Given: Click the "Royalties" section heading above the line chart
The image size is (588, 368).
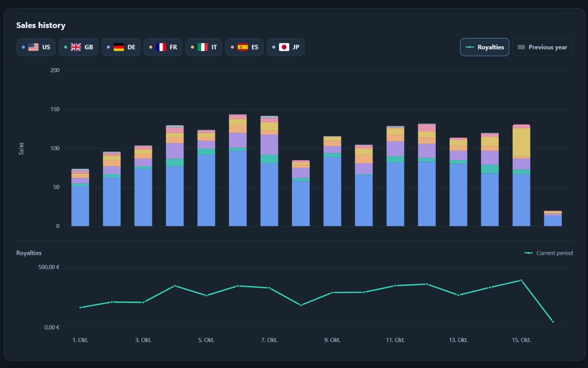Looking at the screenshot, I should (29, 253).
